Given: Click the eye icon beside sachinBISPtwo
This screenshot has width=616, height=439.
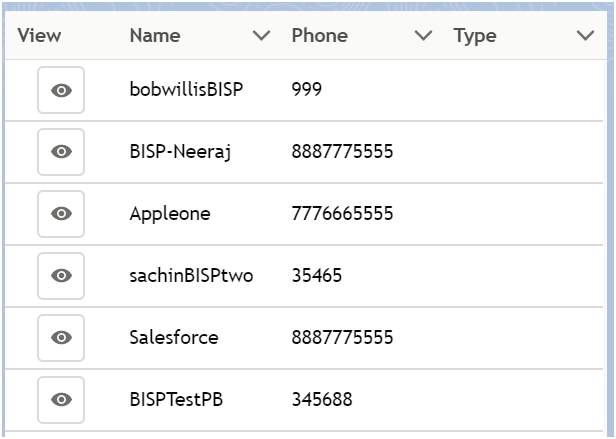Looking at the screenshot, I should pyautogui.click(x=61, y=276).
